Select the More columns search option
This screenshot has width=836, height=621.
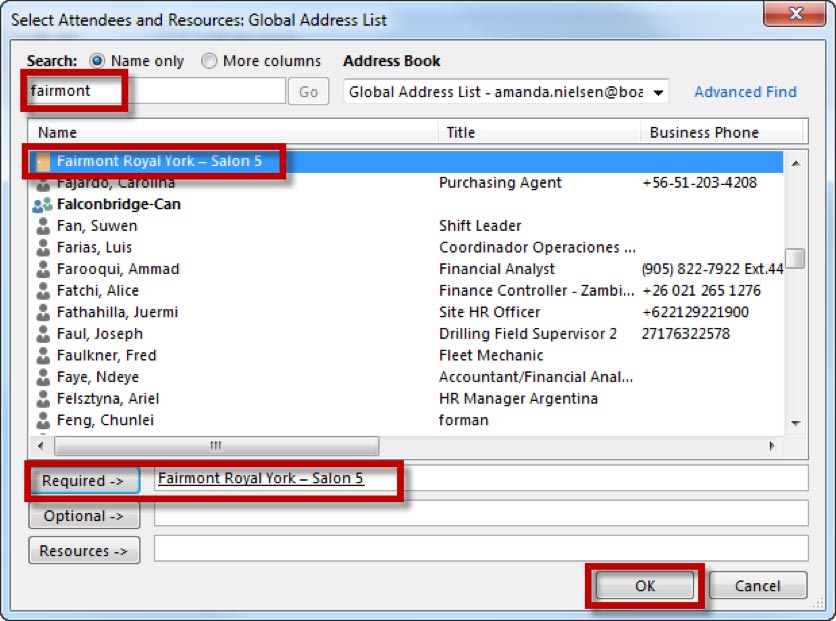(x=209, y=61)
